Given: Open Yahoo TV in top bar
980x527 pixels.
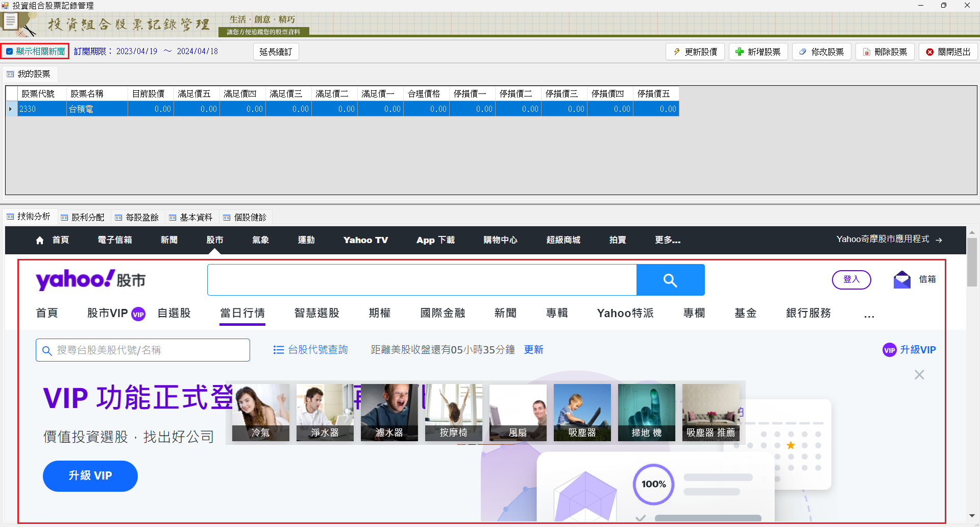Looking at the screenshot, I should (x=365, y=240).
